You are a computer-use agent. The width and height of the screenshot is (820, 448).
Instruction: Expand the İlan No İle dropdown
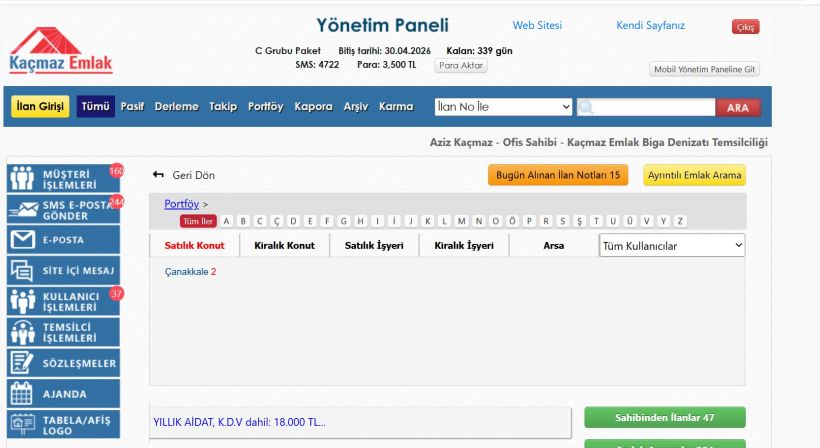click(x=503, y=107)
